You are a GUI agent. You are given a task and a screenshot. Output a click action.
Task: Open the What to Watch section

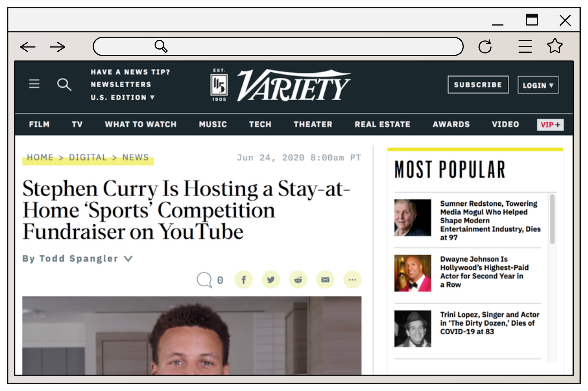tap(141, 124)
